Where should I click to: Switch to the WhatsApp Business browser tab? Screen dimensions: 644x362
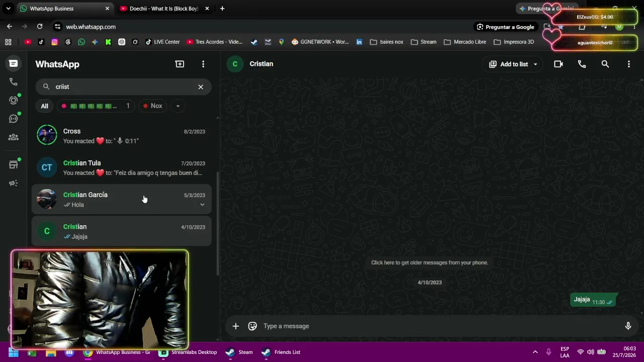point(64,9)
